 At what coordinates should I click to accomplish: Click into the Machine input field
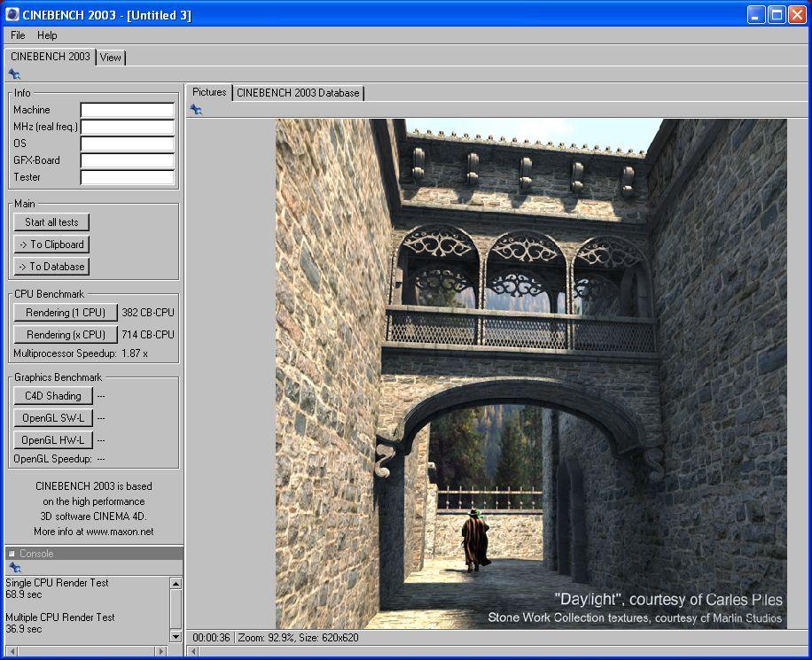128,110
